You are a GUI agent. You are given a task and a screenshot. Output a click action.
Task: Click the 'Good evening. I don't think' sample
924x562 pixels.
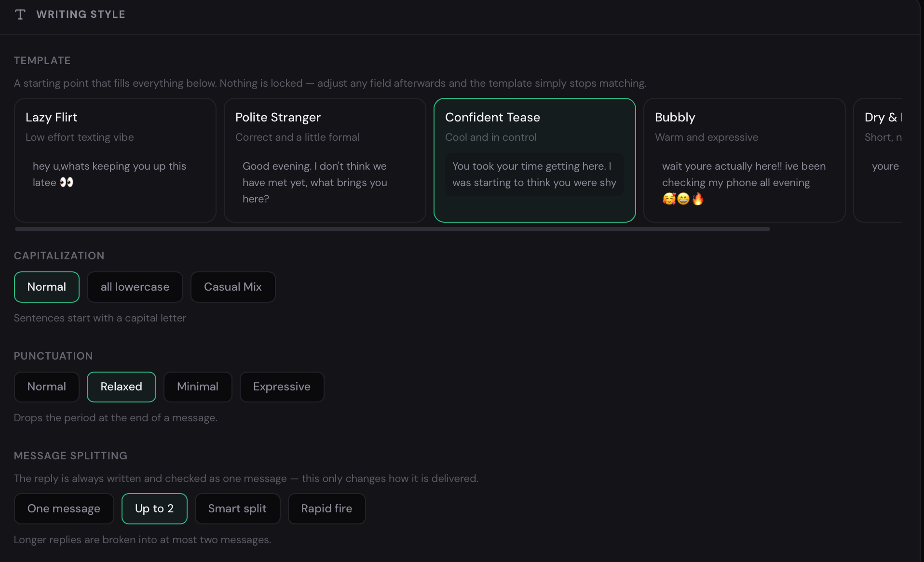click(x=315, y=183)
